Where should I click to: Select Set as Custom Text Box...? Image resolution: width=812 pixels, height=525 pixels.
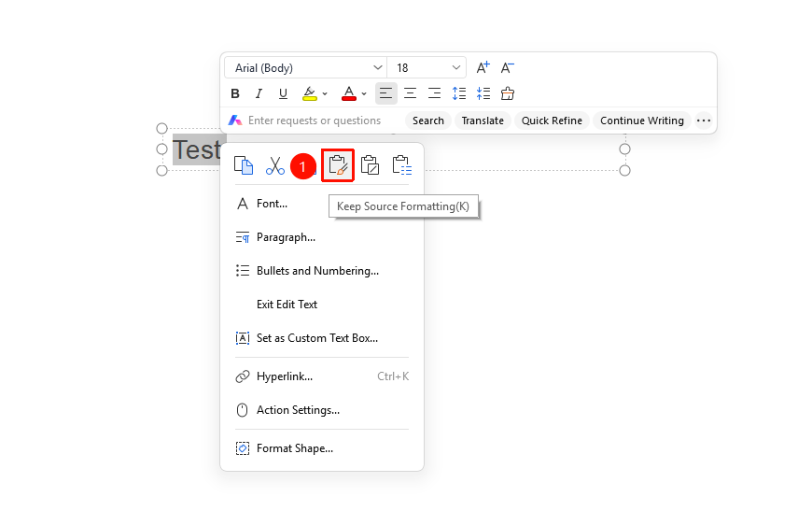322,338
